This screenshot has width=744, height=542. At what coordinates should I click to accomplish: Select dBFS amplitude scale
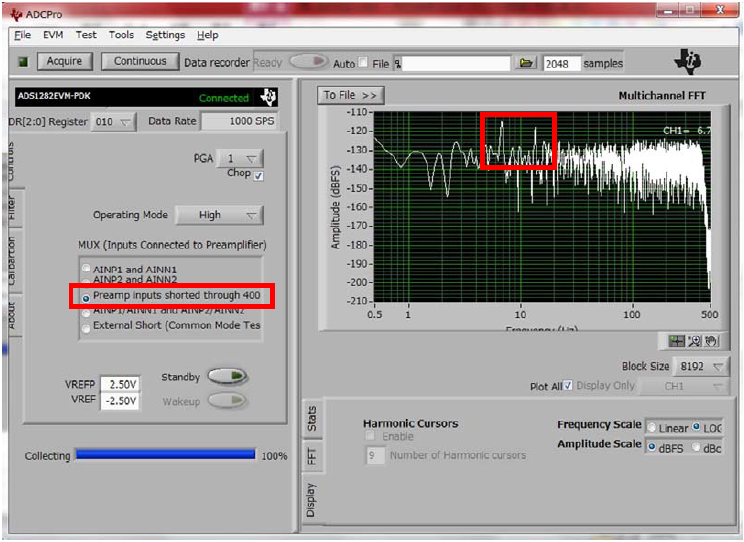coord(651,447)
